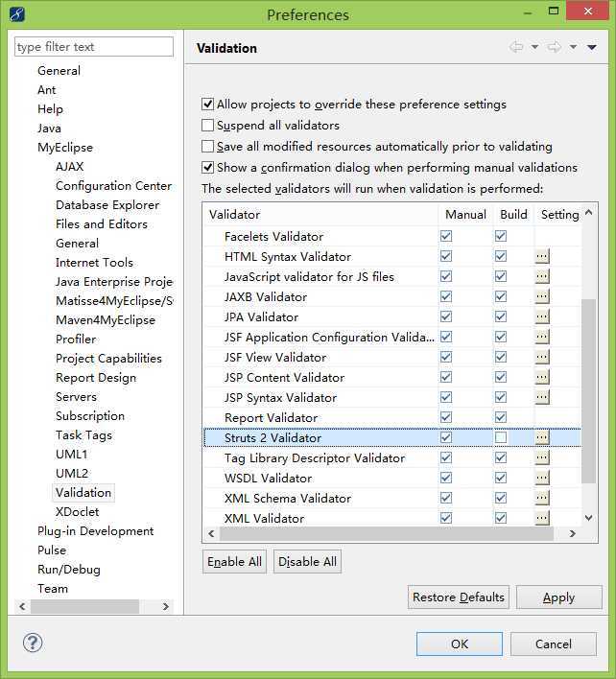Open the Maven4MyEclipse preferences

click(x=106, y=320)
